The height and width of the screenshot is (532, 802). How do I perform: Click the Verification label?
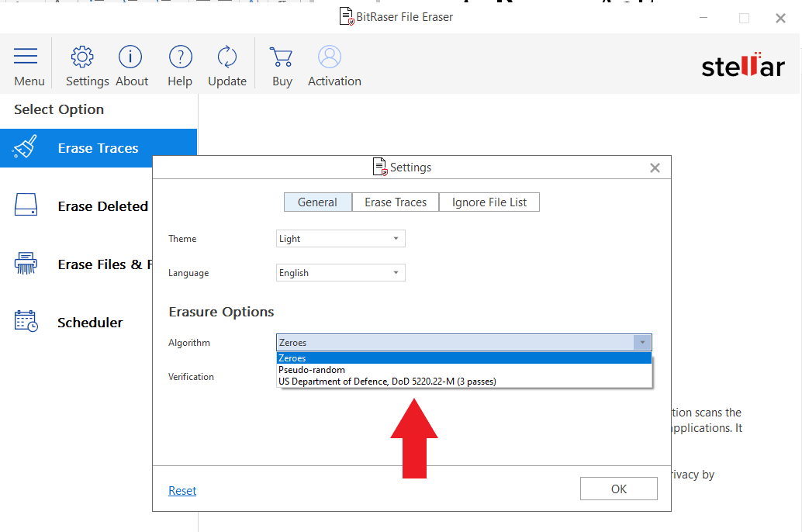tap(192, 376)
